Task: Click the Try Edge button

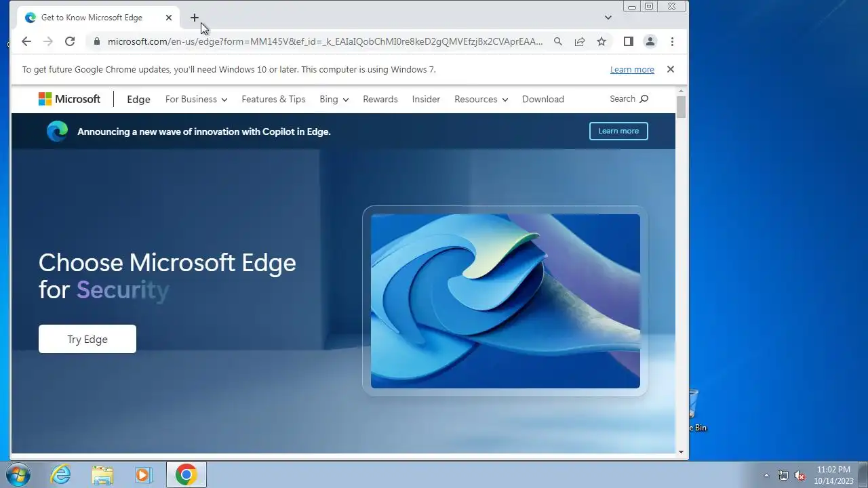Action: (x=87, y=339)
